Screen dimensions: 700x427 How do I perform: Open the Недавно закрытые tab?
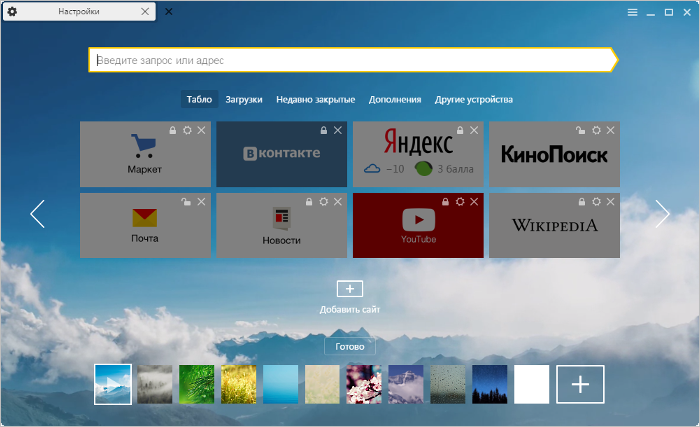pos(316,100)
